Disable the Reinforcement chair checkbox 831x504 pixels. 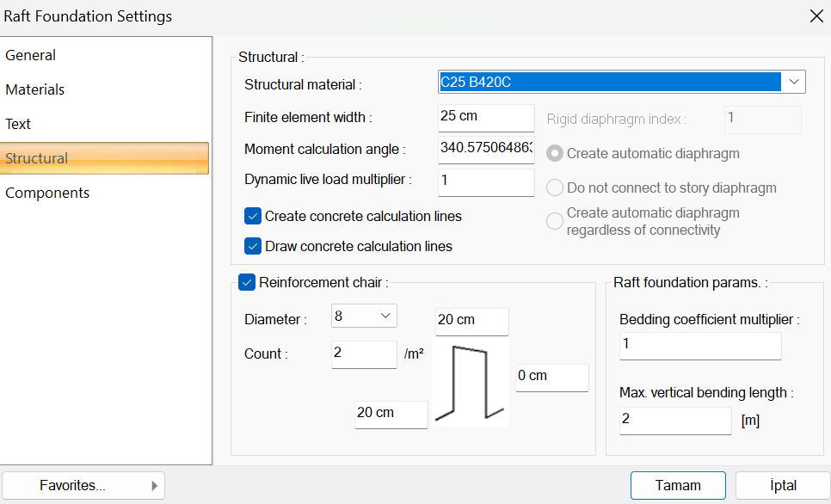[x=247, y=282]
